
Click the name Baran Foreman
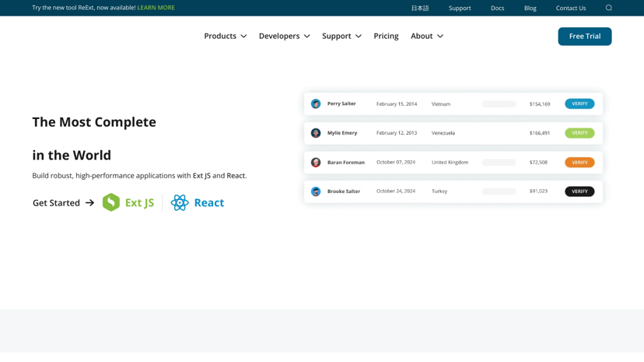346,162
